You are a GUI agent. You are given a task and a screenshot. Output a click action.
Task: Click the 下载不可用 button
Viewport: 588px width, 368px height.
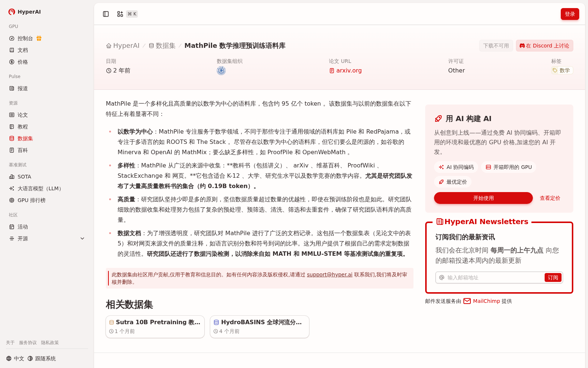(x=496, y=46)
